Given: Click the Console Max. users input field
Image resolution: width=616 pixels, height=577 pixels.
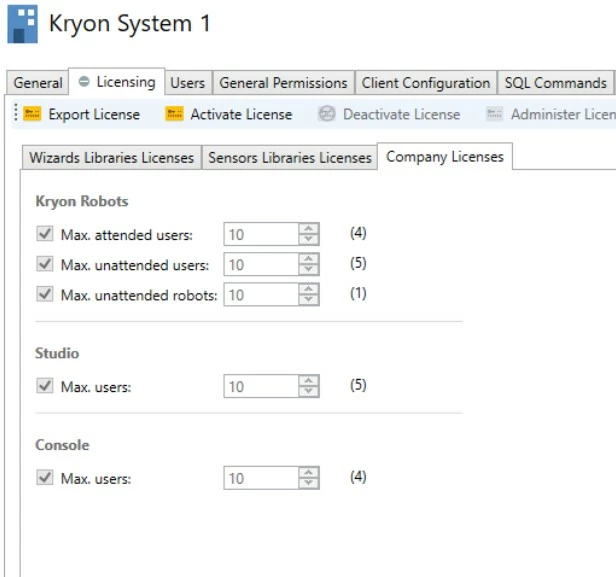Looking at the screenshot, I should pos(261,478).
